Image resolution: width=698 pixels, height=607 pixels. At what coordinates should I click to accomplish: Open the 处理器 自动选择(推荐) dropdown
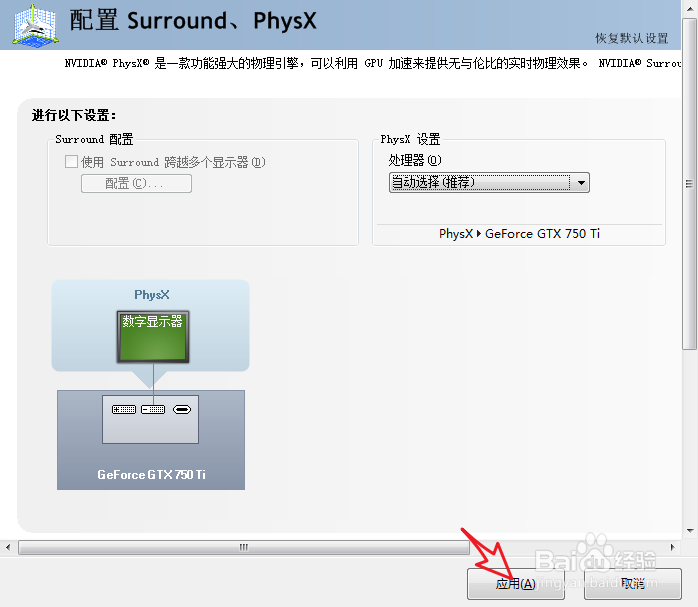tap(489, 182)
